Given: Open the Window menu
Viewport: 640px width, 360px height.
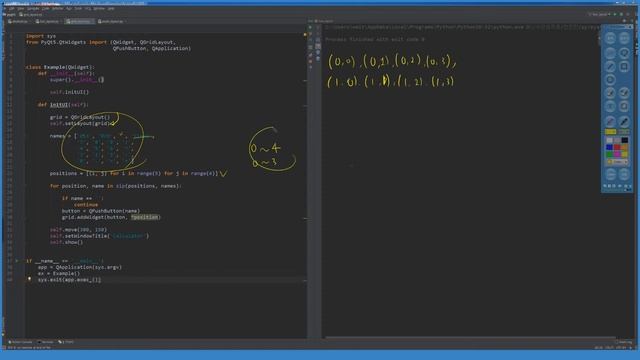Looking at the screenshot, I should (x=99, y=8).
